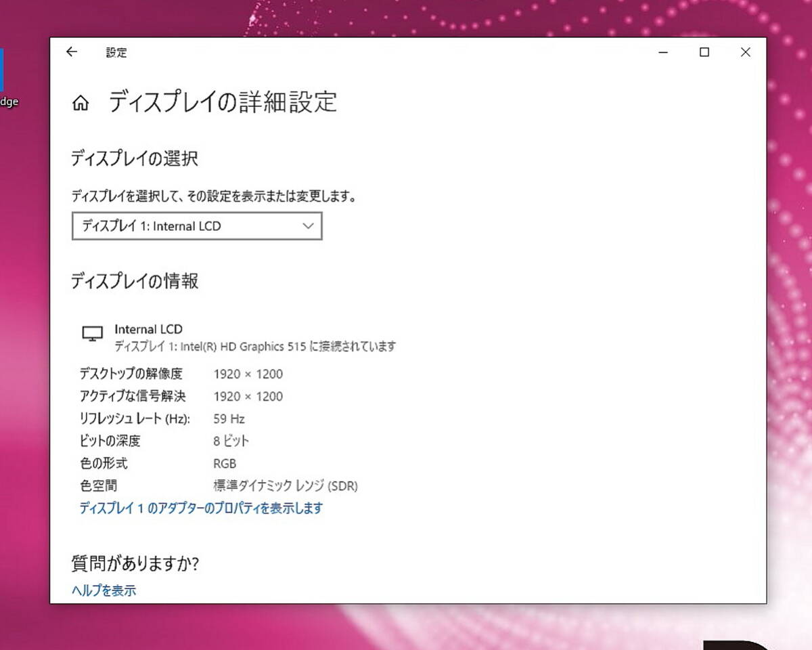Click the ディスプレイの詳細設定 page heading
Viewport: 812px width, 650px height.
223,102
